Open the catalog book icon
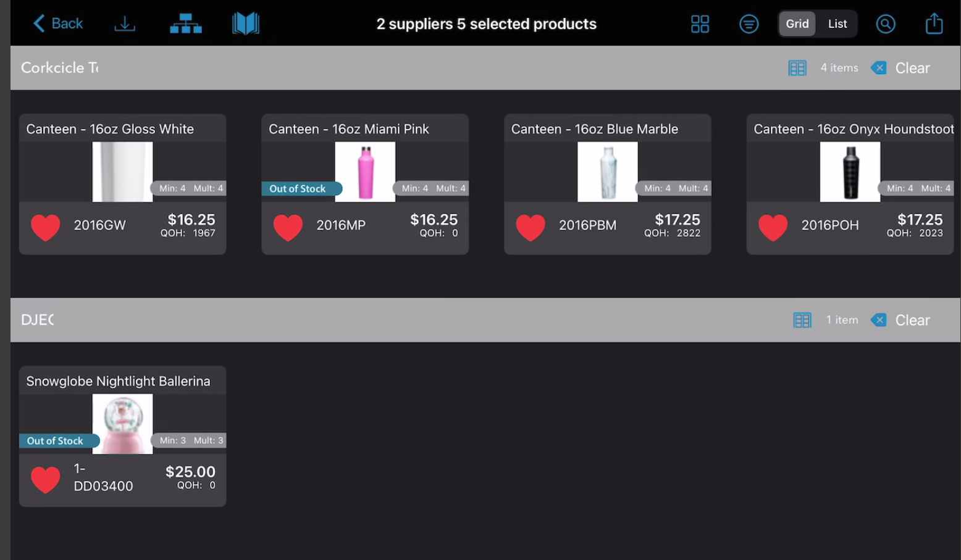This screenshot has height=560, width=961. point(245,23)
